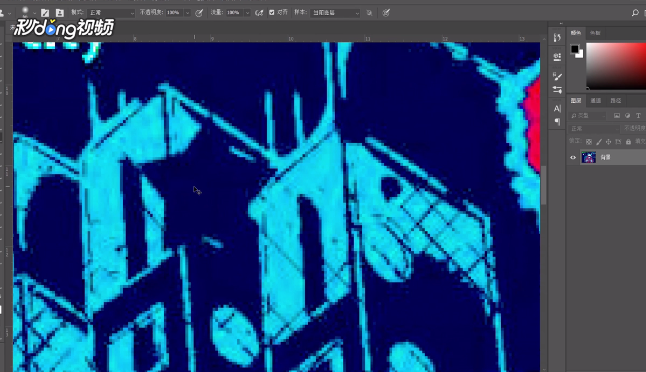The width and height of the screenshot is (646, 372).
Task: Lock position move icon
Action: coord(609,142)
